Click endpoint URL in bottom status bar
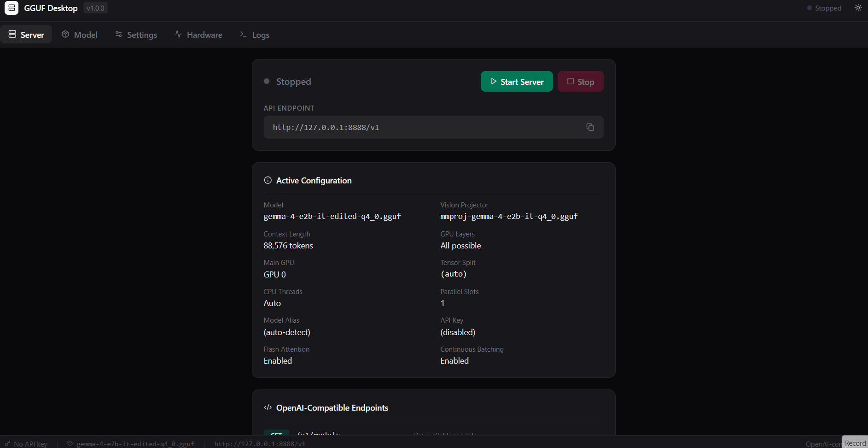 (x=260, y=444)
